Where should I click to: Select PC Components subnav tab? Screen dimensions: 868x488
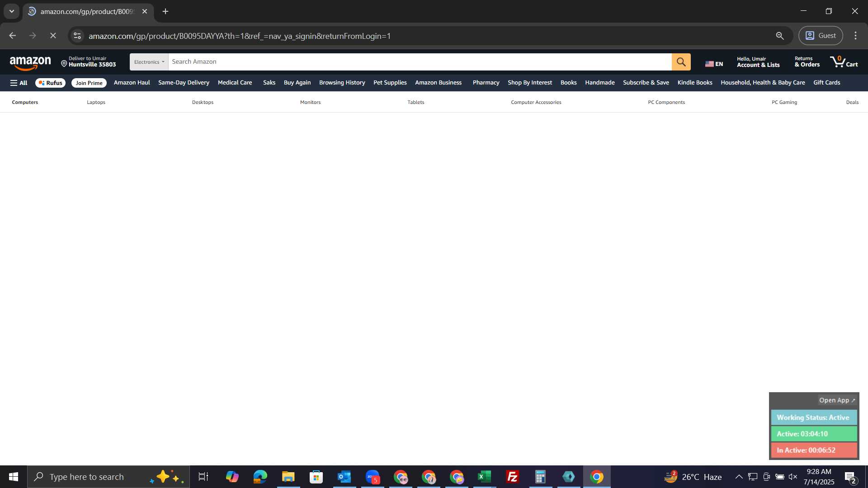pyautogui.click(x=666, y=102)
